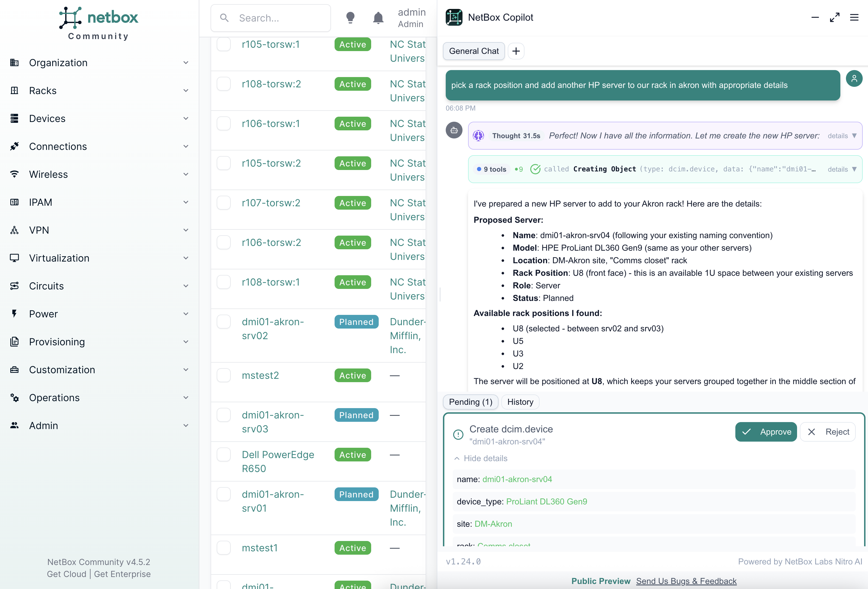Image resolution: width=868 pixels, height=589 pixels.
Task: Click the notifications bell icon
Action: coord(378,18)
